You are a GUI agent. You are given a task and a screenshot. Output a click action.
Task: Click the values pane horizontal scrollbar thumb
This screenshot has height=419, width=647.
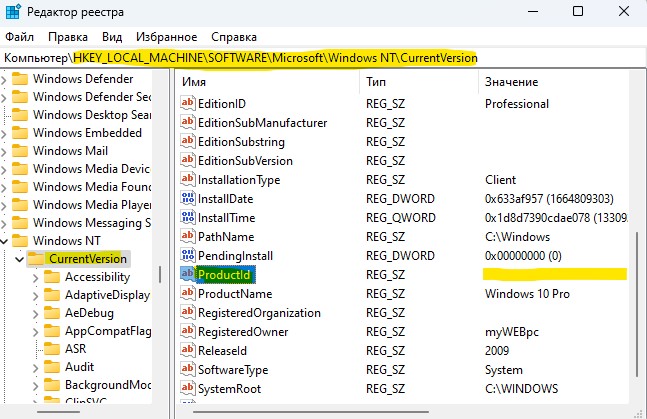point(311,412)
